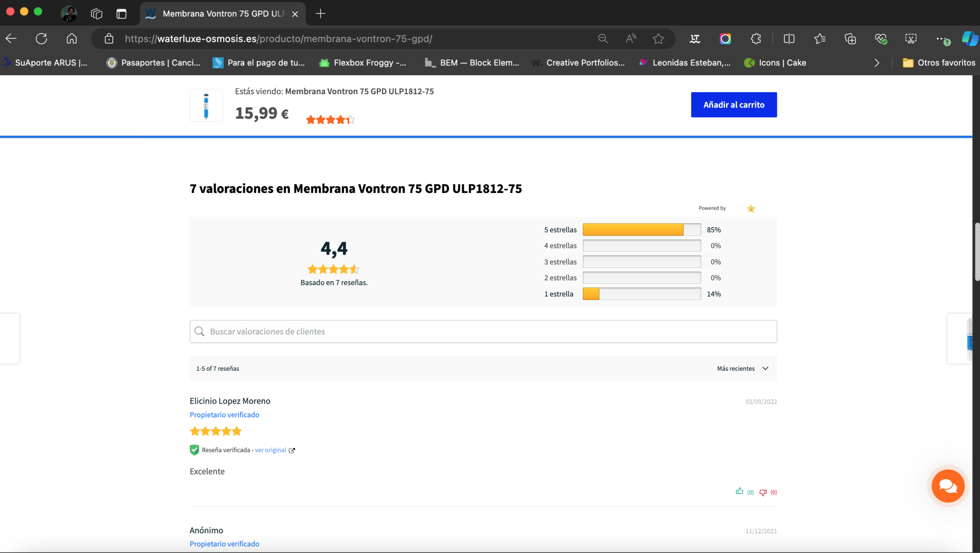Click the product thumbnail in sticky header
This screenshot has width=980, height=553.
point(206,105)
